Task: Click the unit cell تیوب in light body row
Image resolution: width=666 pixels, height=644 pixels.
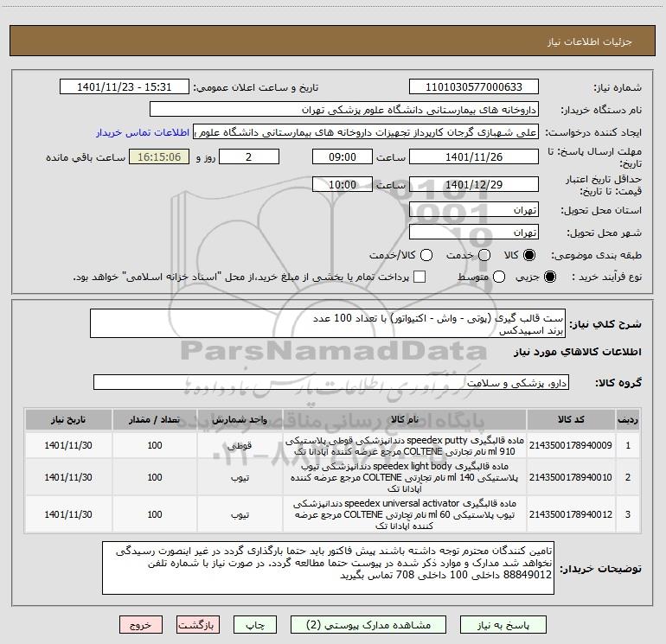Action: [x=240, y=477]
